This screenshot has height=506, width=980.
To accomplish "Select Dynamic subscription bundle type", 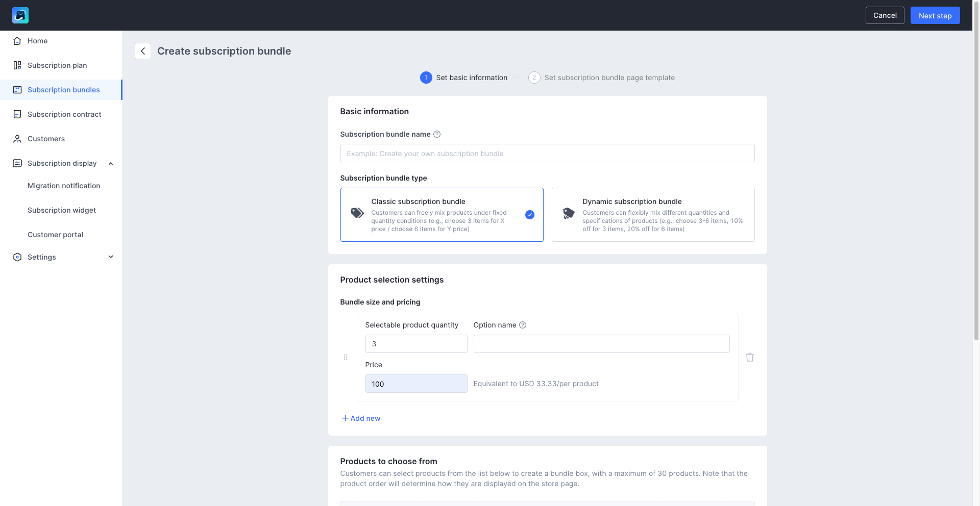I will pyautogui.click(x=653, y=215).
